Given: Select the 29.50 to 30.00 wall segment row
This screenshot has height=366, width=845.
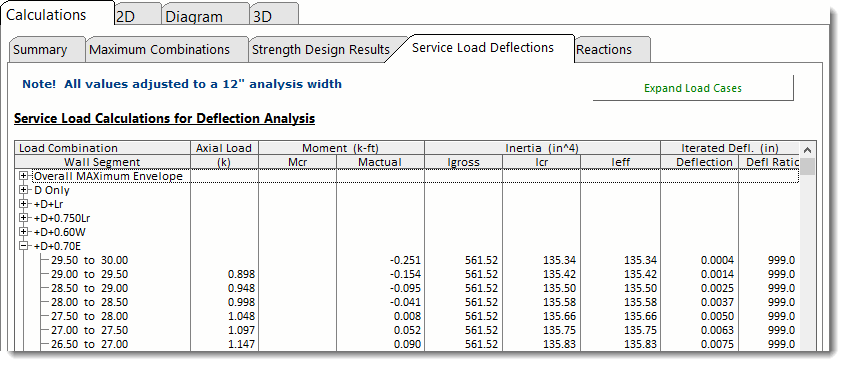Looking at the screenshot, I should [406, 260].
